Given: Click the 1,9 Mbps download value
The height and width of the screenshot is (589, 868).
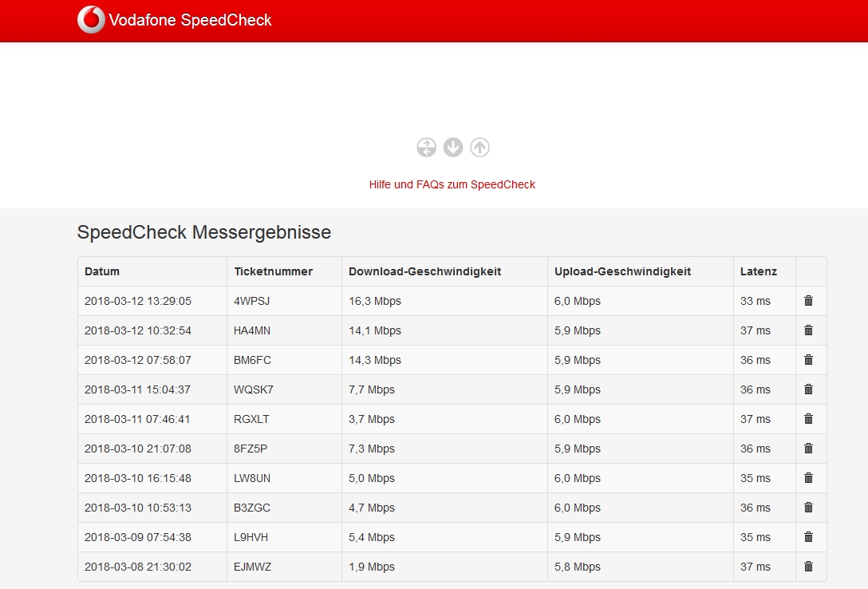Looking at the screenshot, I should [372, 567].
